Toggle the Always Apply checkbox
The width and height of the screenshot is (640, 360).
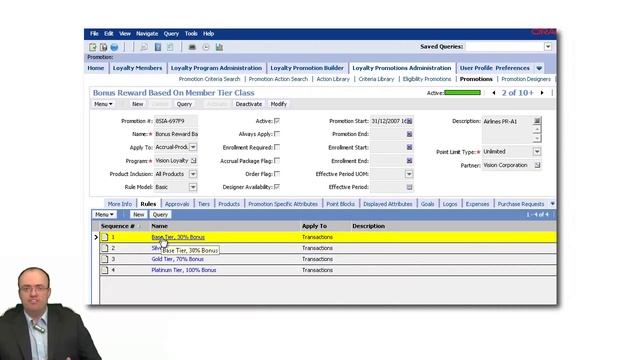[277, 134]
